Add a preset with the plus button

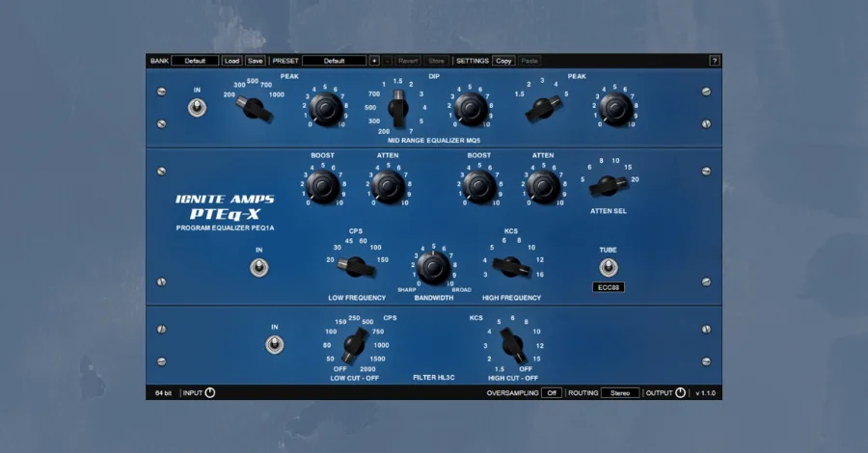374,61
